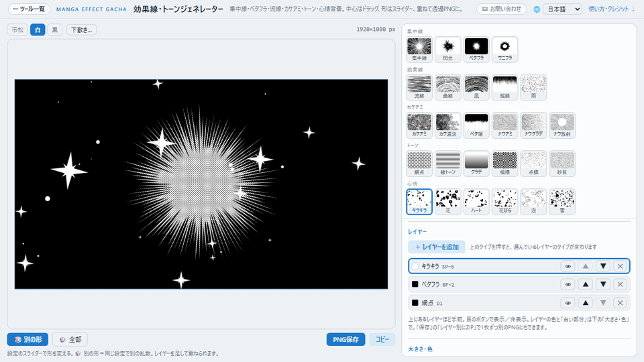
Task: Copy the image with コピー button
Action: (382, 339)
